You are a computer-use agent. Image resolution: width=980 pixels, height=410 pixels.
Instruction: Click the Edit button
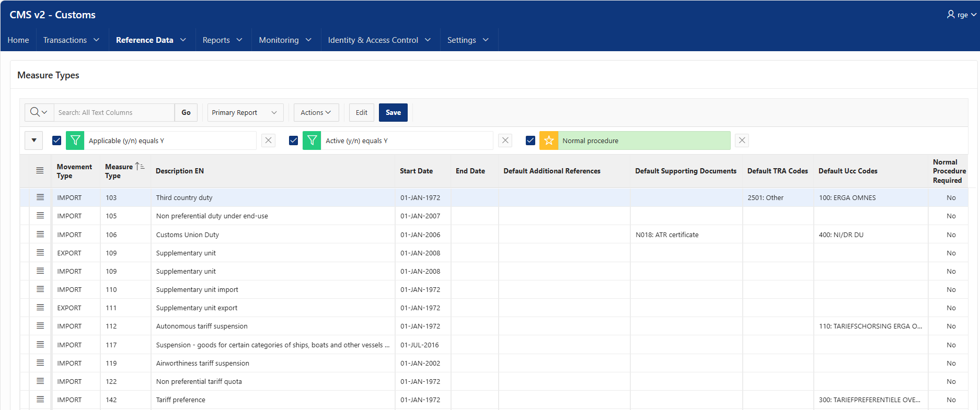(x=362, y=112)
